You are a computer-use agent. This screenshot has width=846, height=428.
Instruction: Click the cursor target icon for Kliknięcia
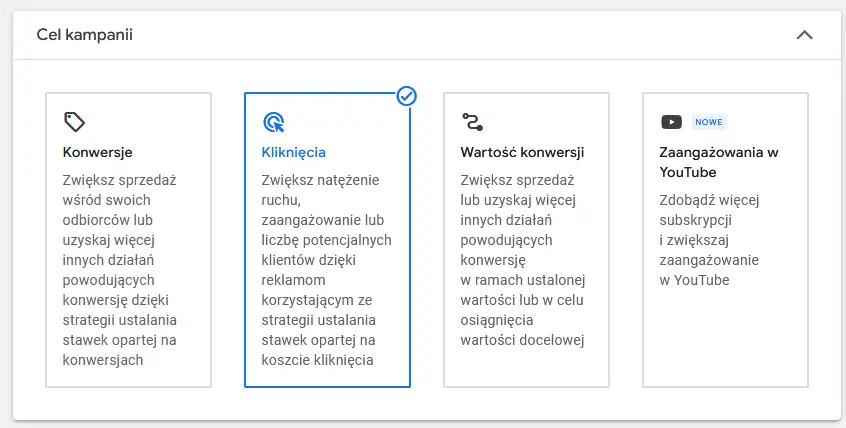click(274, 122)
